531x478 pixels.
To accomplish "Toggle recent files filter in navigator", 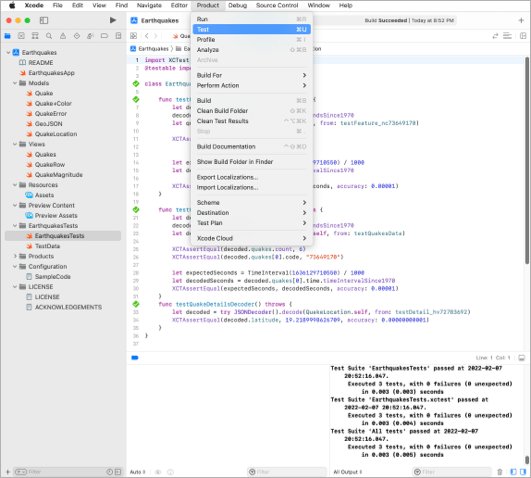I will [109, 472].
